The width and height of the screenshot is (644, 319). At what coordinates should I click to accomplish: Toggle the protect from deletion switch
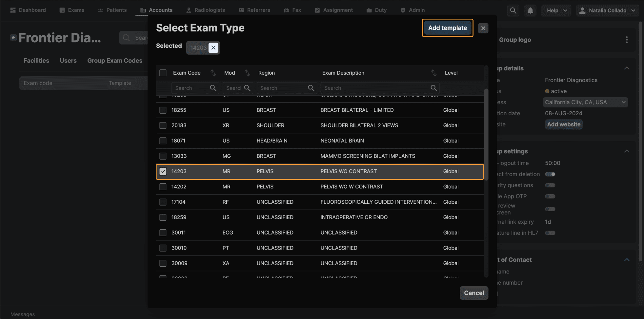click(x=550, y=174)
